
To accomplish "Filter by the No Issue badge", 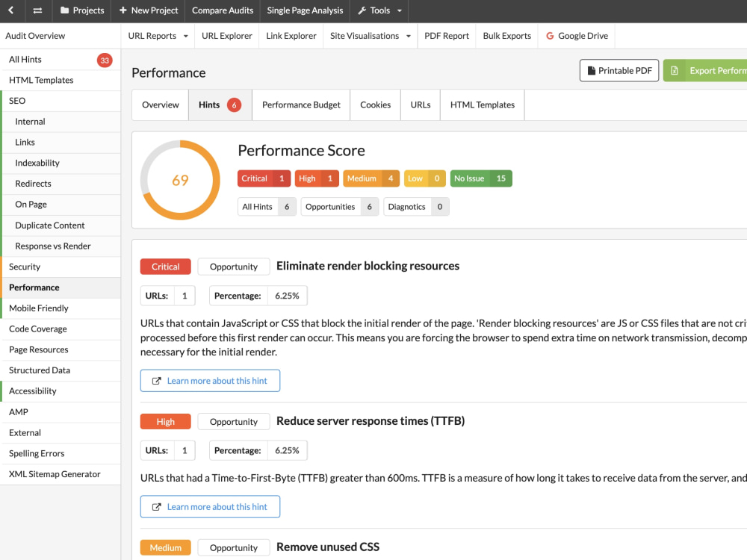I will pyautogui.click(x=480, y=178).
